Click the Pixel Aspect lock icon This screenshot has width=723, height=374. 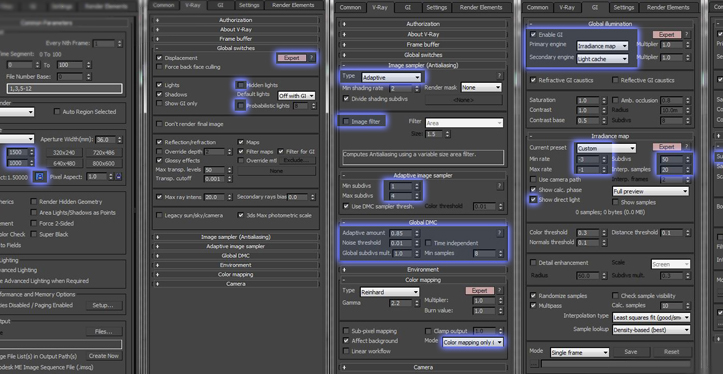click(x=119, y=177)
